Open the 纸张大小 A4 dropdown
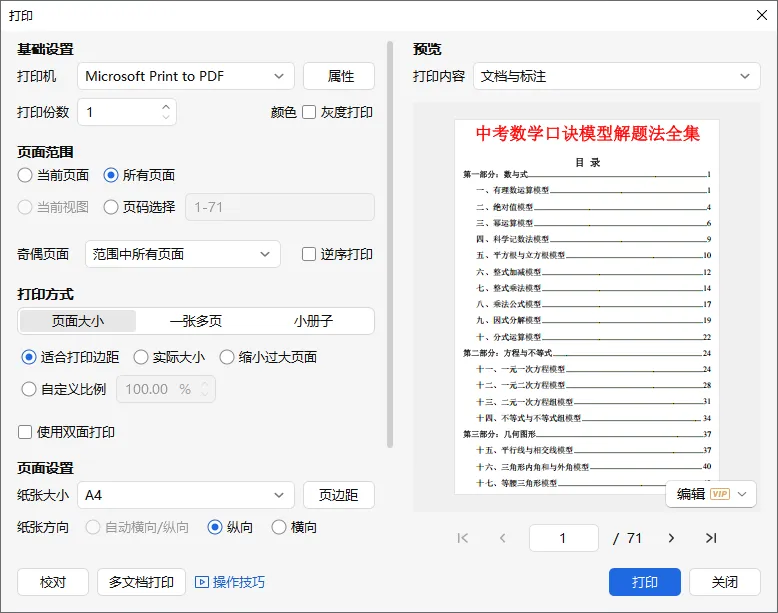 (186, 495)
